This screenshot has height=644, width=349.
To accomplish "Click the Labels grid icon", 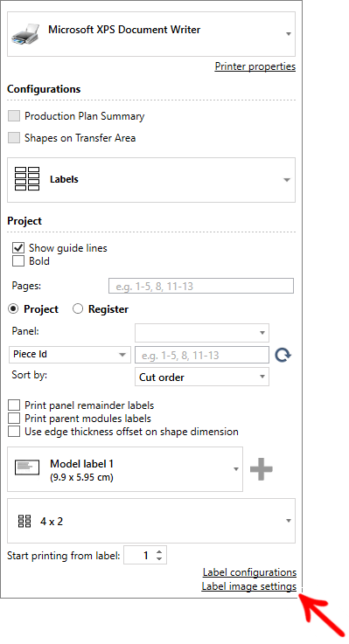I will pyautogui.click(x=27, y=178).
